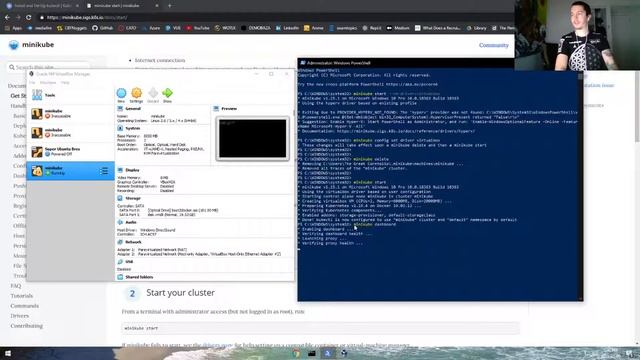
Task: Click the Network section header in VM details
Action: point(133,242)
